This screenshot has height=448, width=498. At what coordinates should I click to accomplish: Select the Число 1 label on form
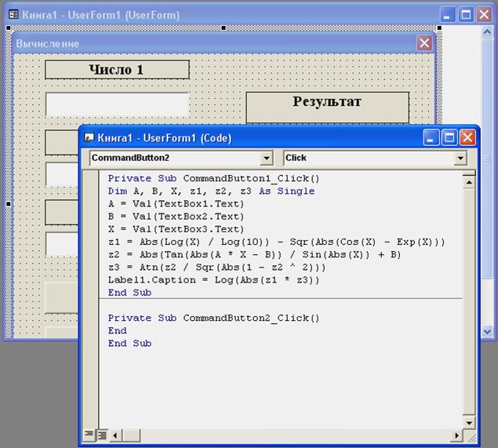(117, 70)
